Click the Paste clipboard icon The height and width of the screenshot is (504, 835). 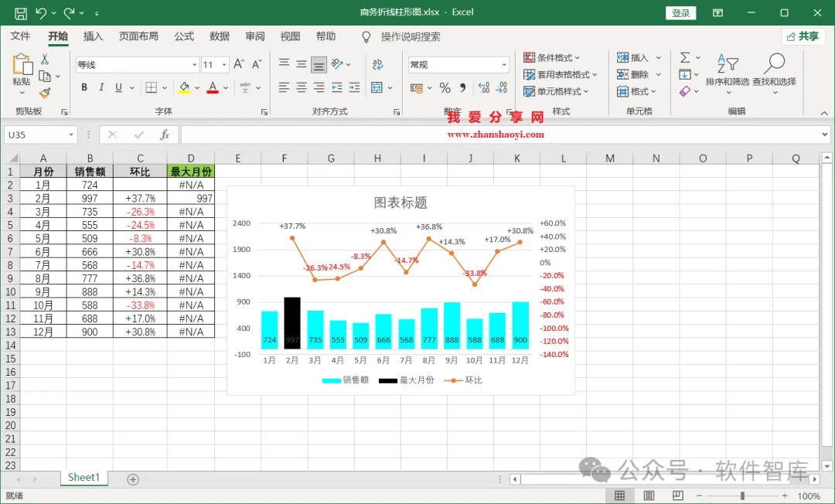(22, 65)
